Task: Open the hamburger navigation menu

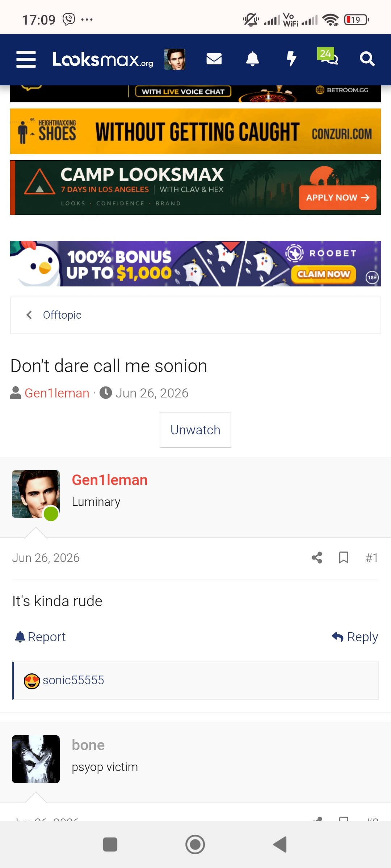Action: click(x=26, y=59)
